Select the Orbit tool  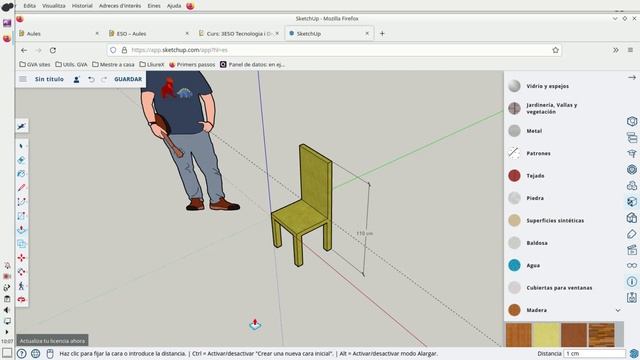click(x=22, y=300)
